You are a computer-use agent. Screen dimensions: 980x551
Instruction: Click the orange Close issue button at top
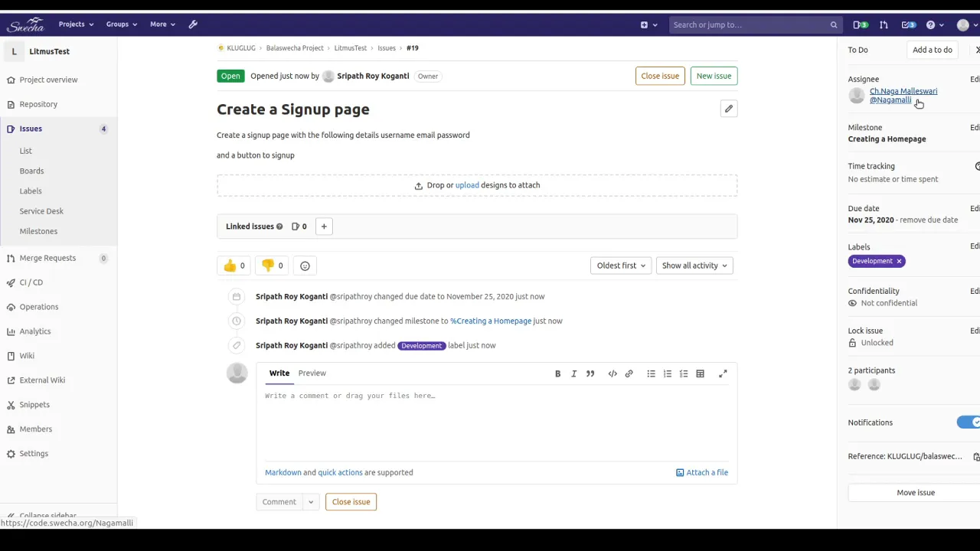pyautogui.click(x=660, y=76)
